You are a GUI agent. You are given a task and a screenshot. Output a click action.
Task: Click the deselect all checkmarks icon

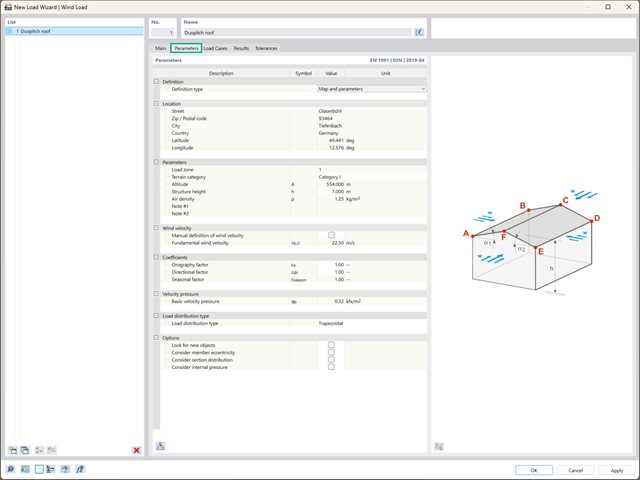(51, 450)
